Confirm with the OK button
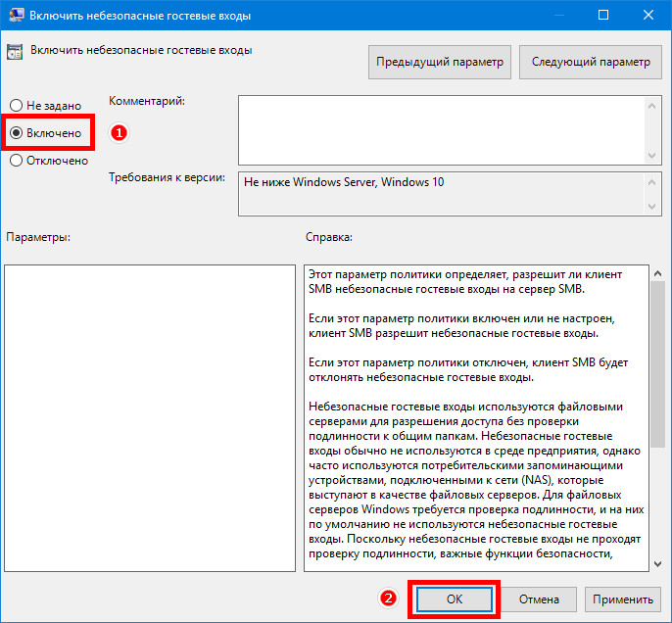Screen dimensions: 672x623 point(454,599)
